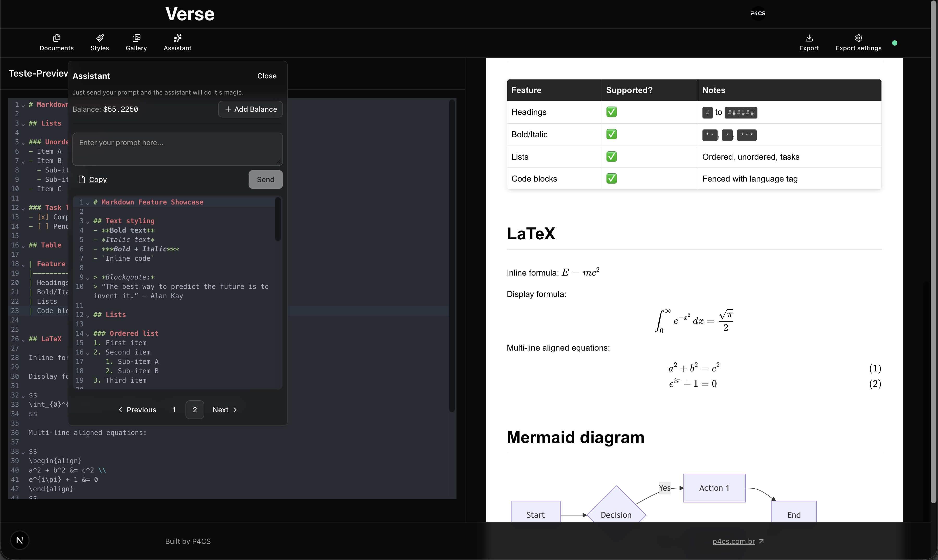Close the Assistant dialog

point(267,76)
